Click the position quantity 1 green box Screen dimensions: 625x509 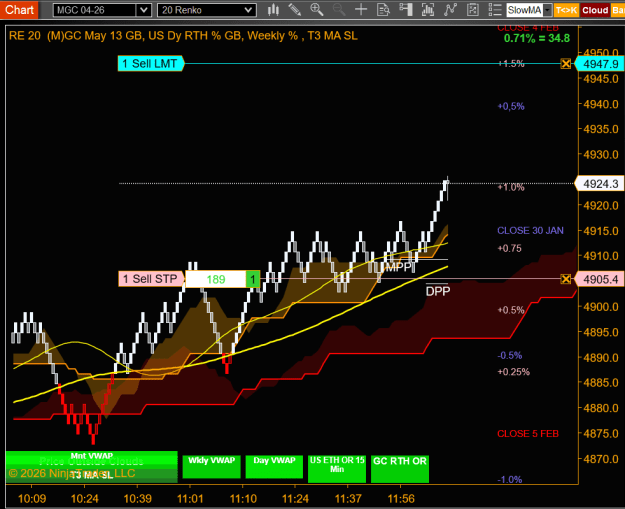253,279
